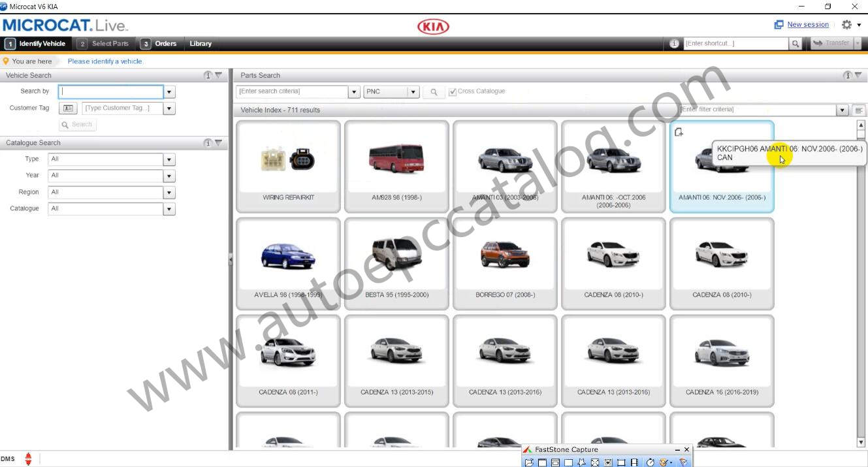Click the Parts Search magnifier button

[x=433, y=92]
